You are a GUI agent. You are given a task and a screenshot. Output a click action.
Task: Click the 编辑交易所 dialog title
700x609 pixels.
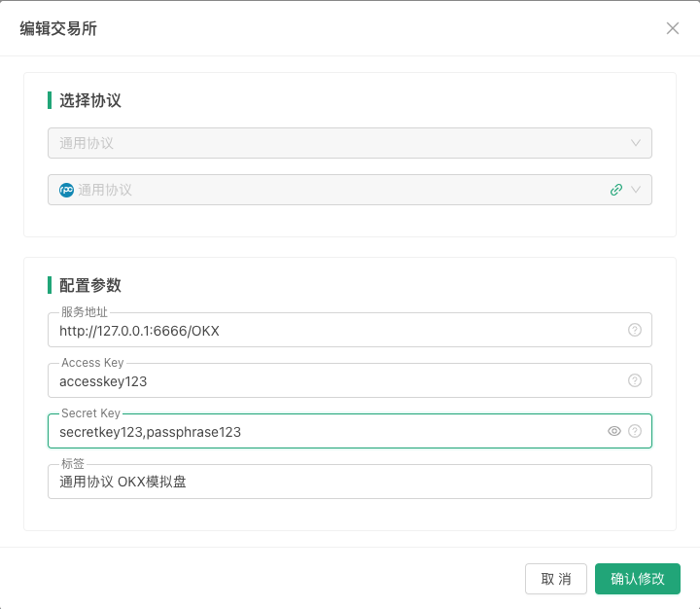click(x=58, y=28)
